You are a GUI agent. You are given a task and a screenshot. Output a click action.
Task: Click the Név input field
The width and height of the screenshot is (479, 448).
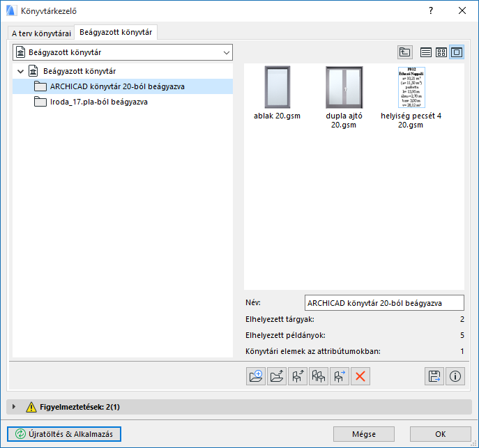point(384,303)
